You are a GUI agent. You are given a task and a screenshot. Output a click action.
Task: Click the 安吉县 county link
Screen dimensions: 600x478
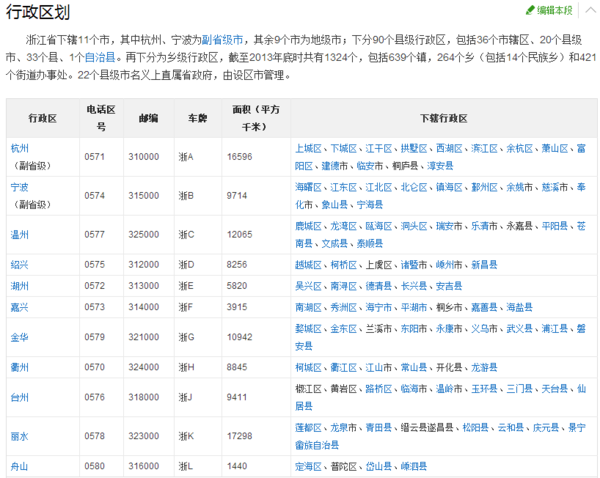click(x=449, y=286)
